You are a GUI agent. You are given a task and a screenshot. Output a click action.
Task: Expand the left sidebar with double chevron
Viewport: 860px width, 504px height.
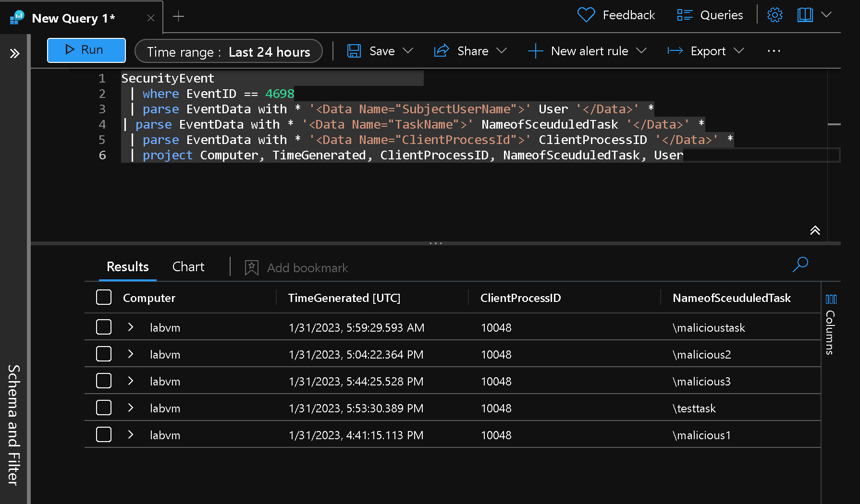(15, 53)
